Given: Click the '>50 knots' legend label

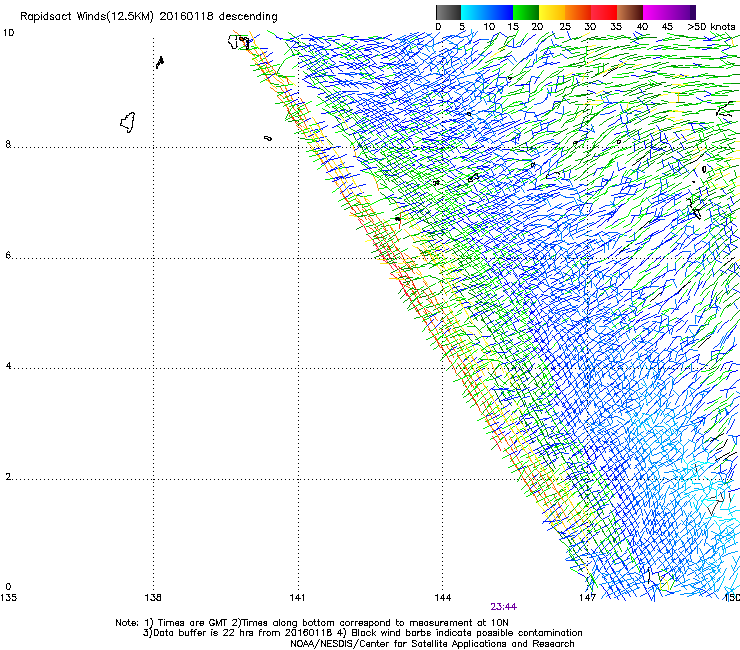Looking at the screenshot, I should pyautogui.click(x=711, y=27).
